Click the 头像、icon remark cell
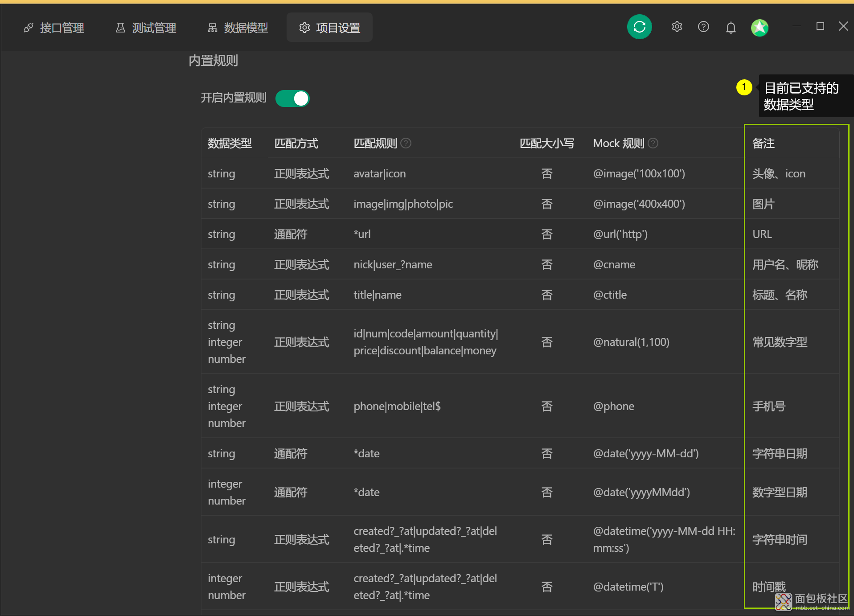This screenshot has height=616, width=854. point(779,173)
